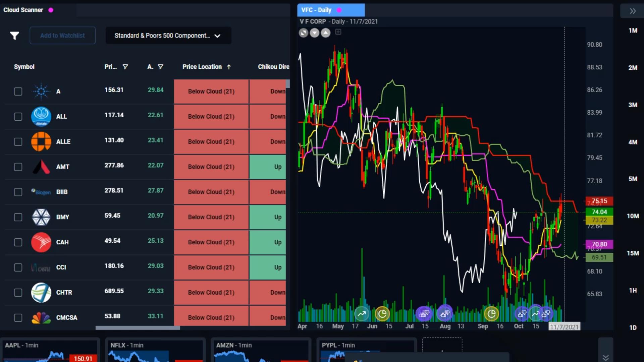
Task: Click the Charter logo in CHTR row
Action: [41, 292]
